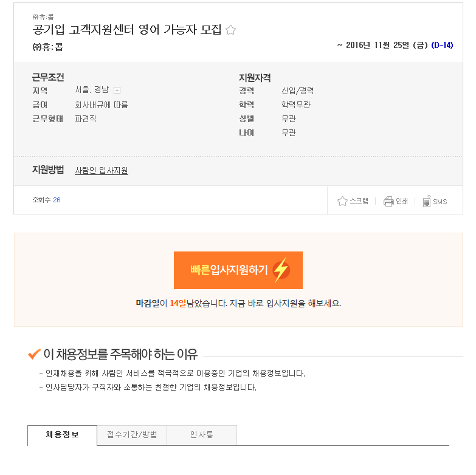The width and height of the screenshot is (476, 475).
Task: Click the SMS text label
Action: 440,202
